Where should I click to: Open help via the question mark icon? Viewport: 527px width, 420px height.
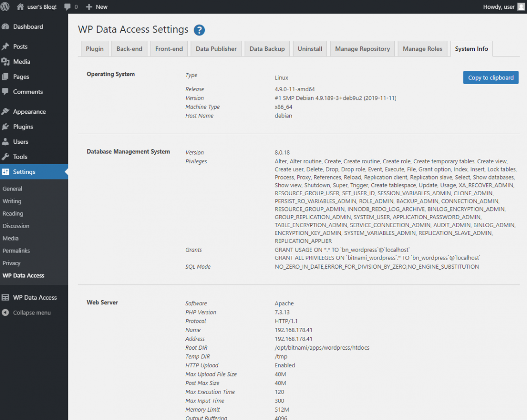pyautogui.click(x=199, y=30)
